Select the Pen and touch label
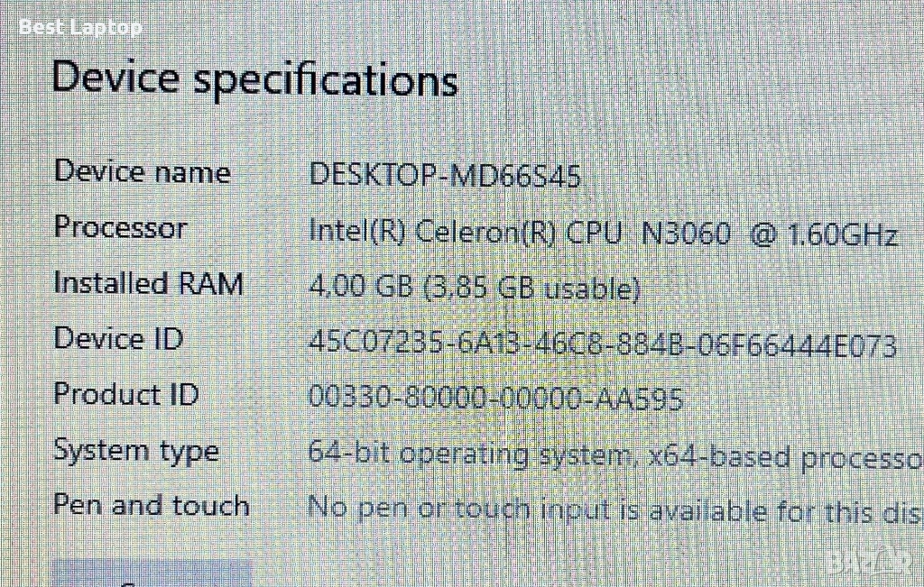924x587 pixels. pos(152,505)
